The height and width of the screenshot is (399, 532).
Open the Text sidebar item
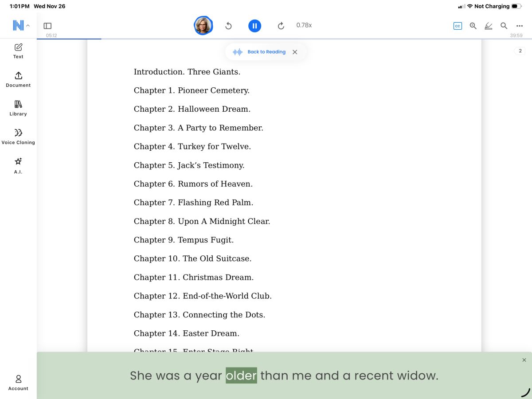[x=18, y=51]
